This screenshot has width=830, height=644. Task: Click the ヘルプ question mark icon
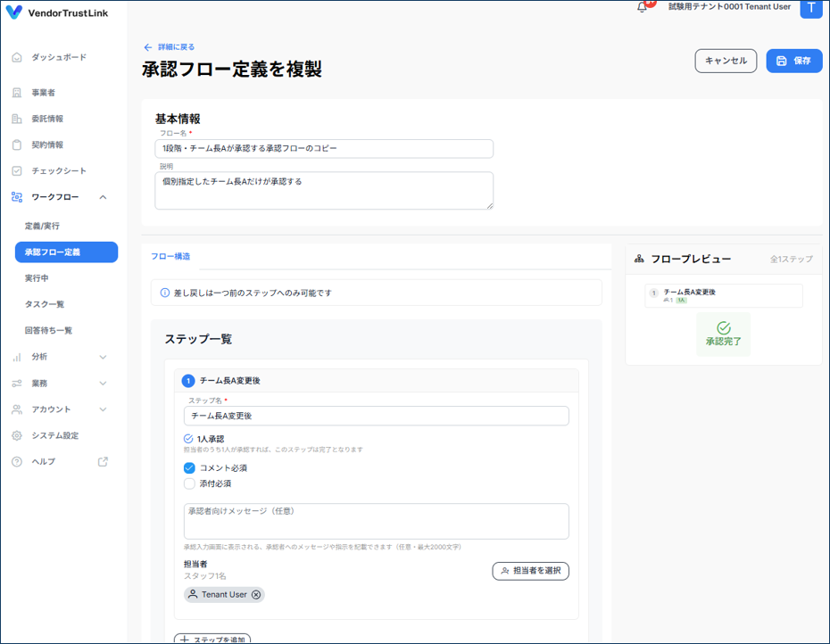[17, 461]
